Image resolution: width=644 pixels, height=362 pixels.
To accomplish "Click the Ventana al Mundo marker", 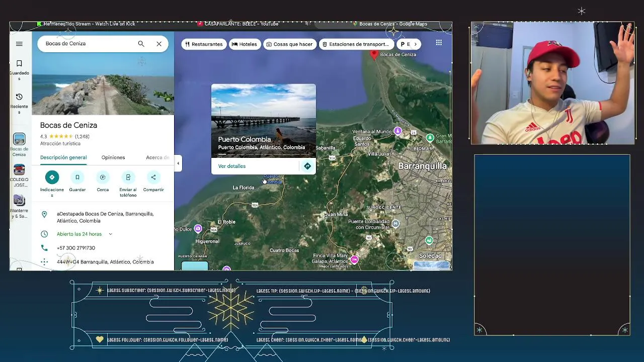I will click(398, 131).
